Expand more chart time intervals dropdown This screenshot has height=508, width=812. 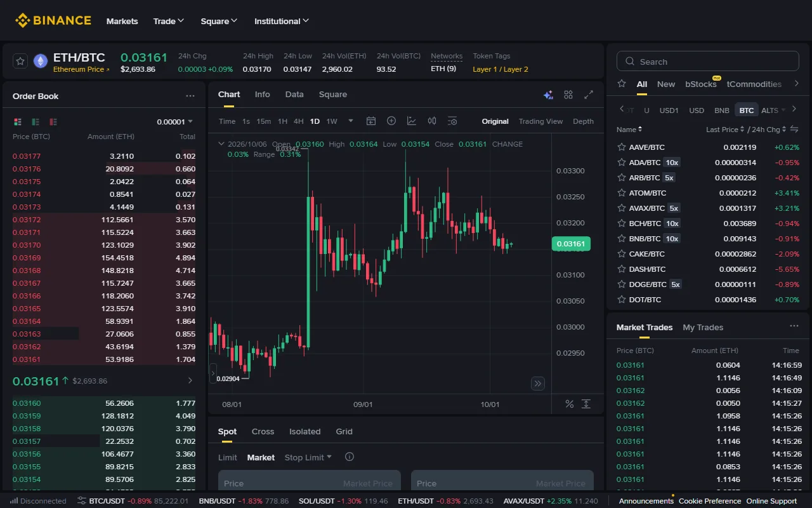point(351,121)
